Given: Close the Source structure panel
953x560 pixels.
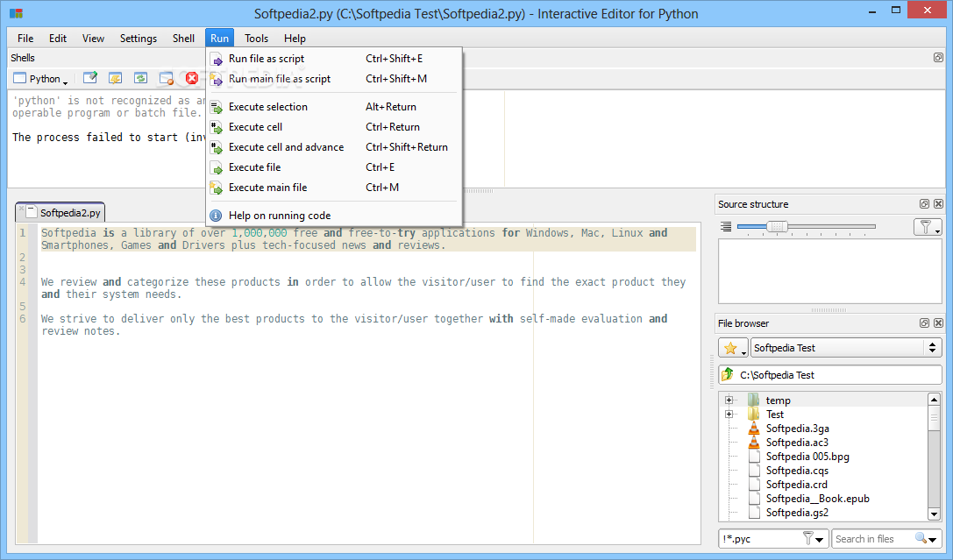Looking at the screenshot, I should pos(938,204).
